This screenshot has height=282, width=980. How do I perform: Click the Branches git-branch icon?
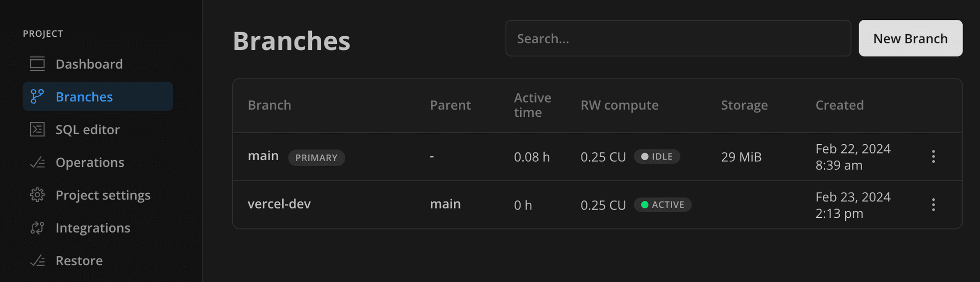(37, 96)
